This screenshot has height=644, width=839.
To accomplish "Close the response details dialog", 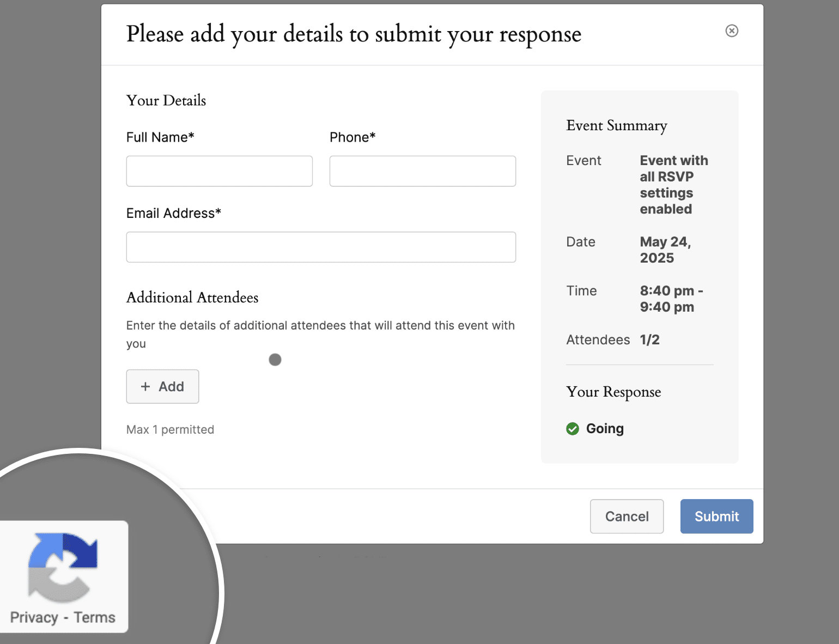I will [x=732, y=31].
